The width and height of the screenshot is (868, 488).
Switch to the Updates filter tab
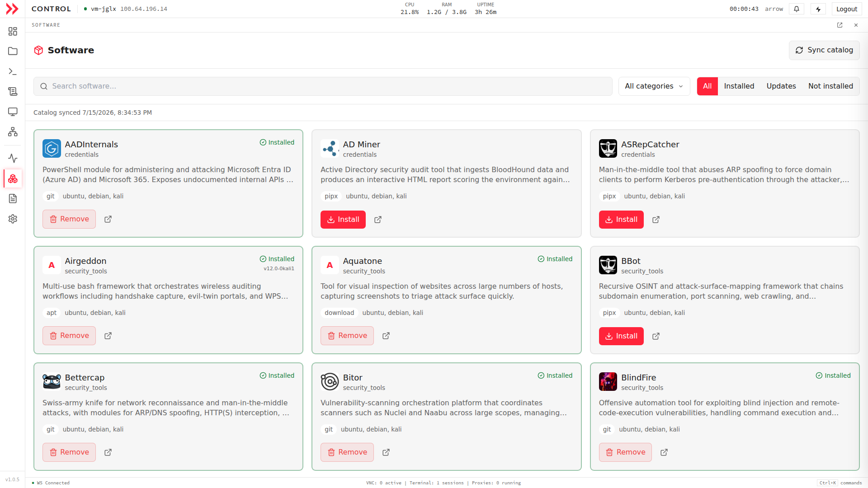(781, 86)
